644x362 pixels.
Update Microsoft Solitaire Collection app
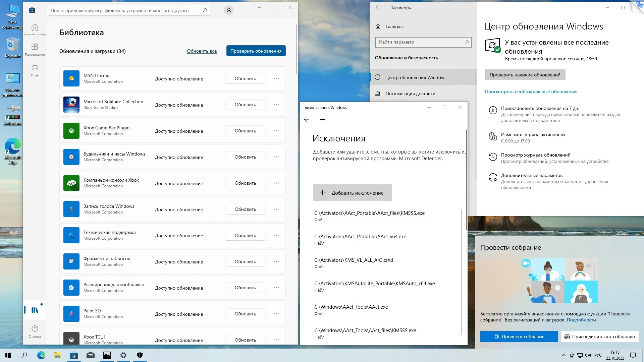tap(245, 105)
